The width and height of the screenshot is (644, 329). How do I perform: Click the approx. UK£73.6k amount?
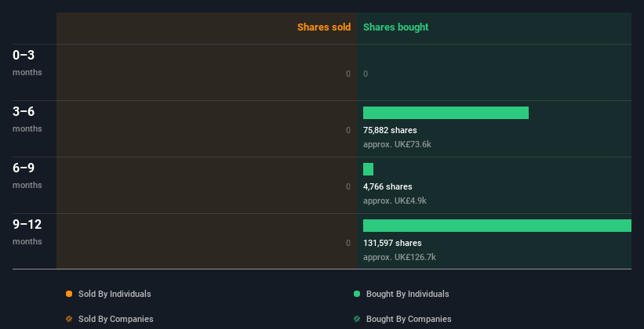coord(397,144)
